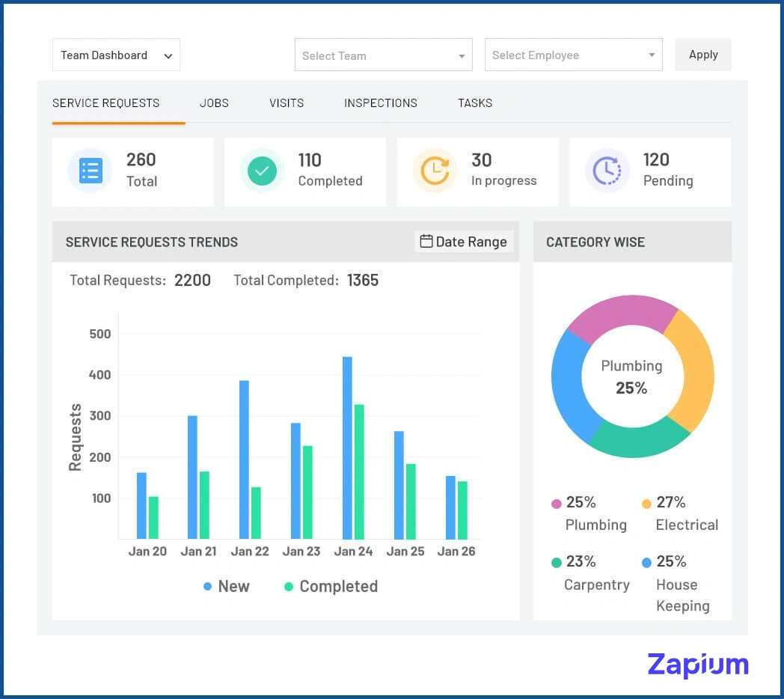Click the In progress refresh clock icon
784x699 pixels.
tap(434, 171)
